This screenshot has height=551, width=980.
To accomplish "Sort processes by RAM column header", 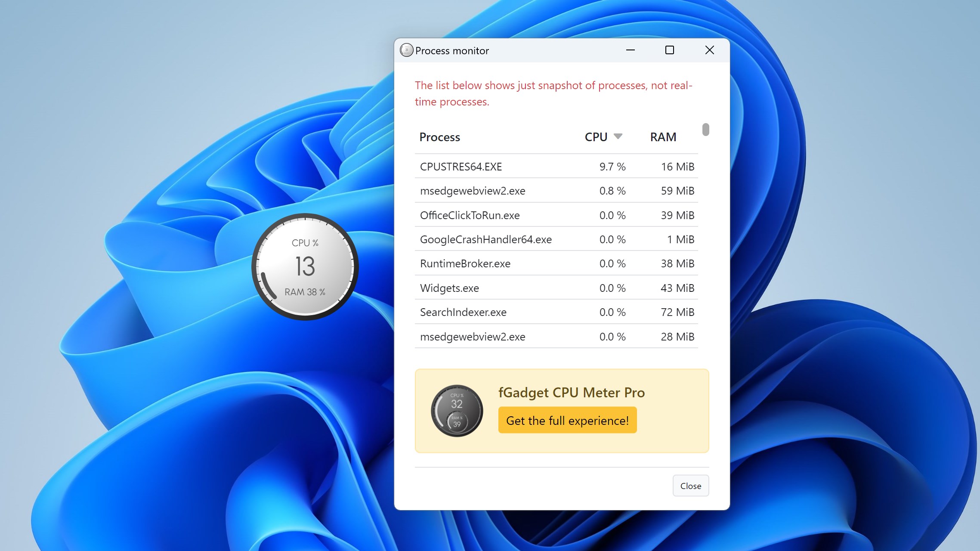I will point(663,136).
